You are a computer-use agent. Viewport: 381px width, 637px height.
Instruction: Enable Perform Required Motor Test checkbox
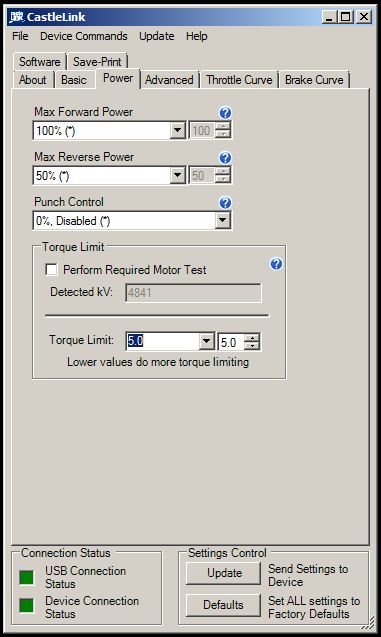(x=51, y=269)
